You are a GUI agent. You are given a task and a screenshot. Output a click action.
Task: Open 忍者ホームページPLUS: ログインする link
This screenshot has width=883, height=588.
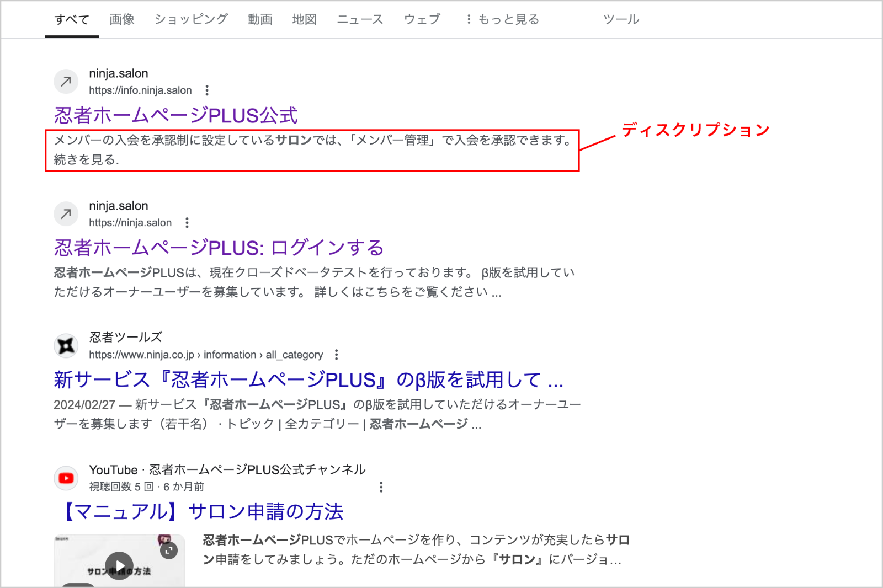click(x=219, y=248)
